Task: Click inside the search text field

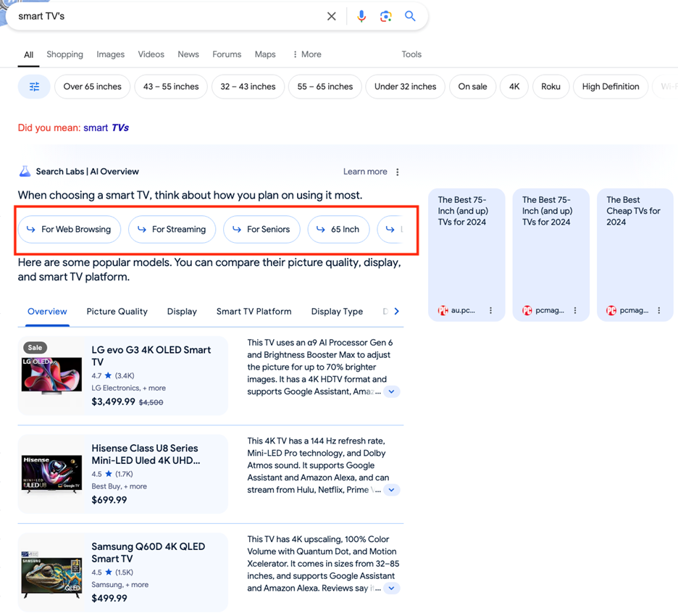Action: click(167, 16)
